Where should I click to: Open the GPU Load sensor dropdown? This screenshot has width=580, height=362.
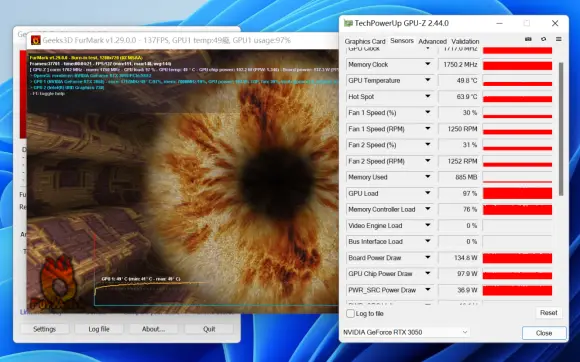coord(428,193)
